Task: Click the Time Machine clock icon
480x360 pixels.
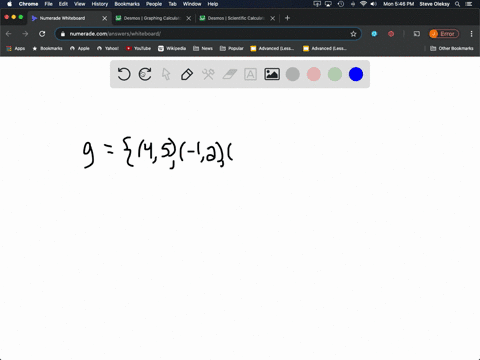Action: click(x=341, y=4)
